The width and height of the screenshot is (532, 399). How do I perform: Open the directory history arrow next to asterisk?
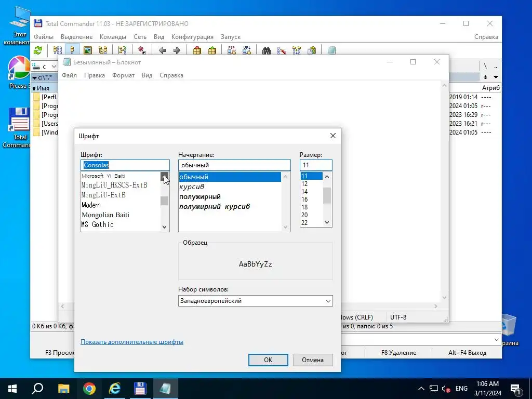[x=496, y=77]
